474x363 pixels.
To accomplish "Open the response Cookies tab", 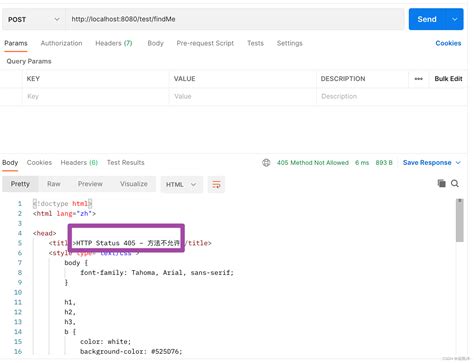I will pos(39,163).
